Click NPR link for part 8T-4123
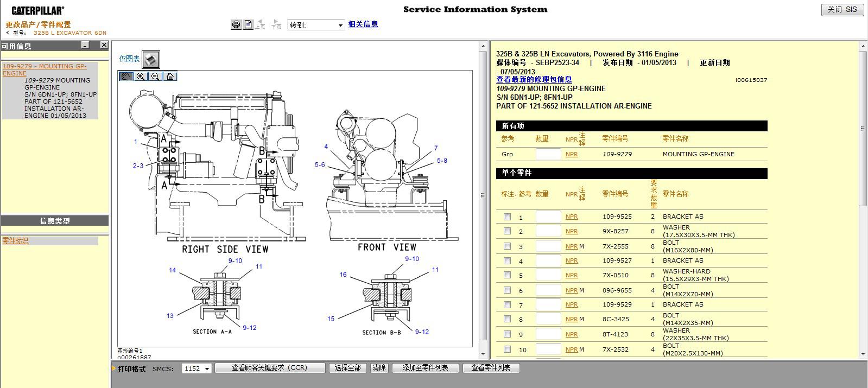This screenshot has height=388, width=868. (x=572, y=334)
